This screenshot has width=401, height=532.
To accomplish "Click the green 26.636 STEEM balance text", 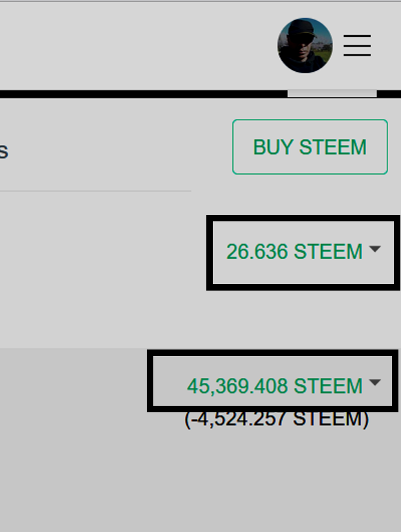I will pos(294,251).
